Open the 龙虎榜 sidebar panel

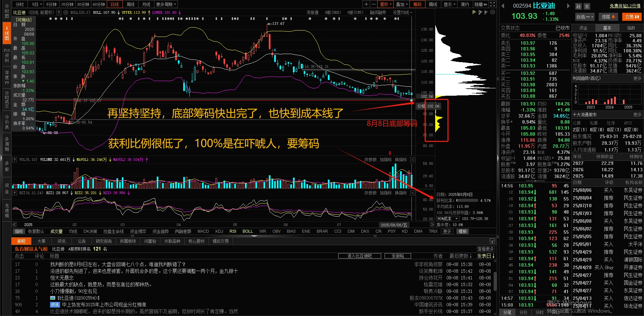tap(7, 211)
